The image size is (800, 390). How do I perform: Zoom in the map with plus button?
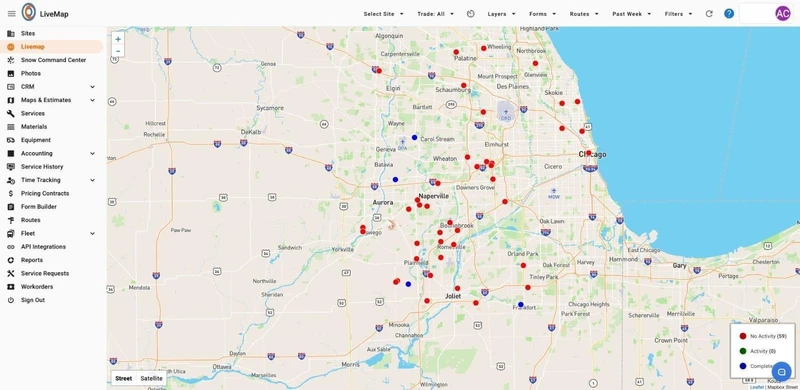tap(118, 39)
